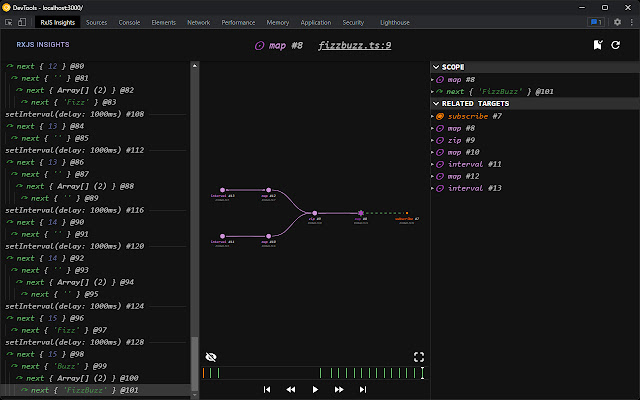Viewport: 640px width, 400px height.
Task: Toggle the inspect element picker icon
Action: click(x=9, y=21)
